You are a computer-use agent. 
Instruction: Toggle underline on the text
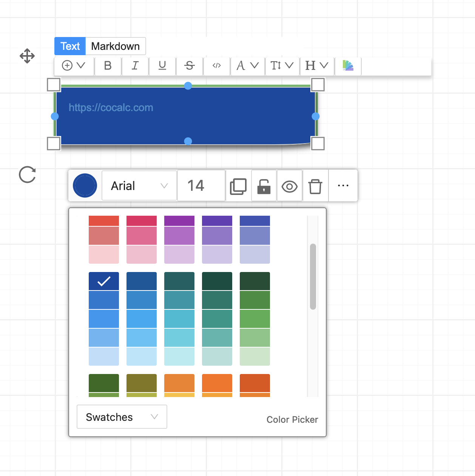click(x=162, y=66)
